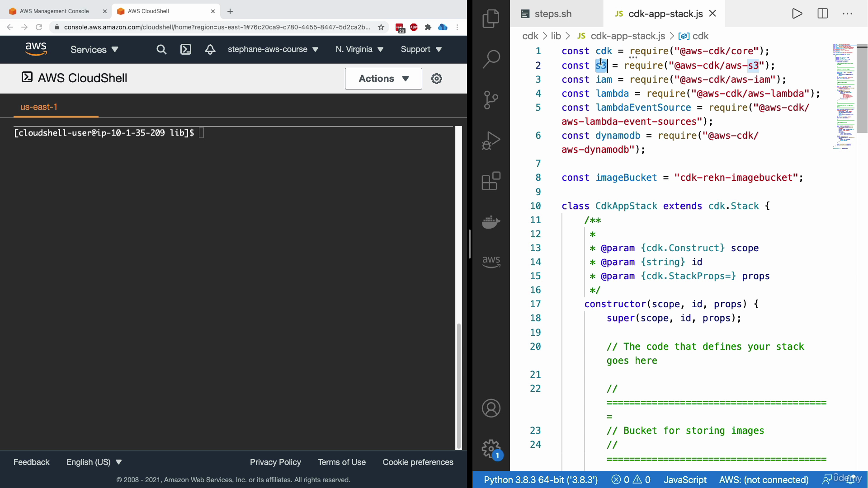Open CloudShell Actions dropdown
This screenshot has height=488, width=868.
point(383,79)
